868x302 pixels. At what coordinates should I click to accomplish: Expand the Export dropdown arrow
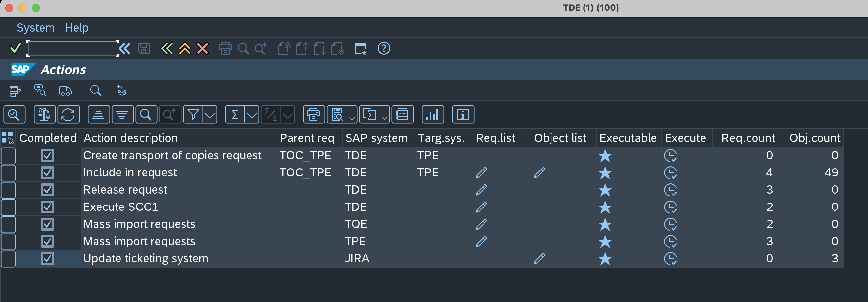(384, 117)
